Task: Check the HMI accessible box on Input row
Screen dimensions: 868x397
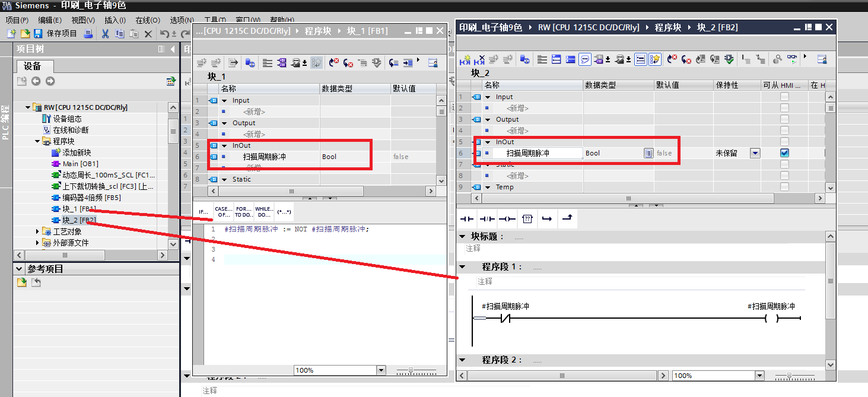Action: point(784,97)
